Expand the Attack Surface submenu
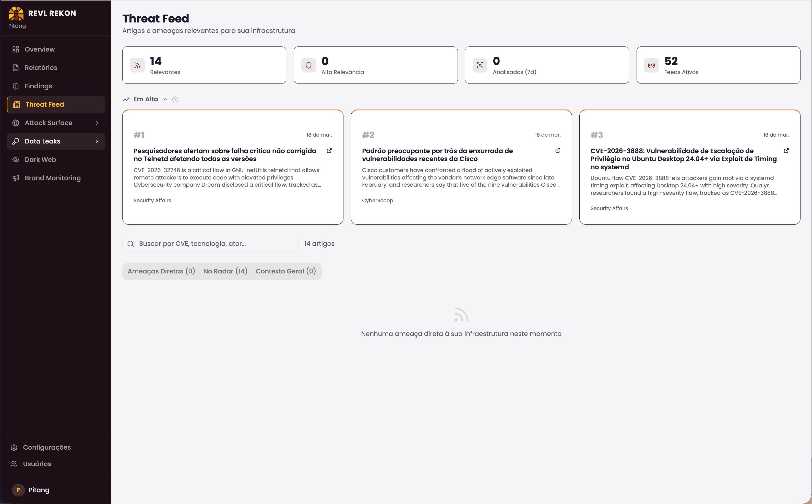The height and width of the screenshot is (504, 812). 97,123
